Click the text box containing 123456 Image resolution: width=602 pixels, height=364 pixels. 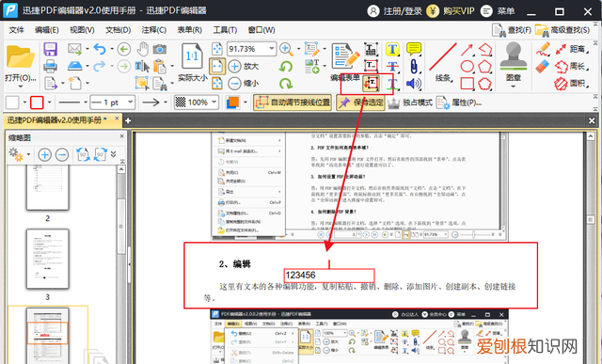[x=329, y=275]
